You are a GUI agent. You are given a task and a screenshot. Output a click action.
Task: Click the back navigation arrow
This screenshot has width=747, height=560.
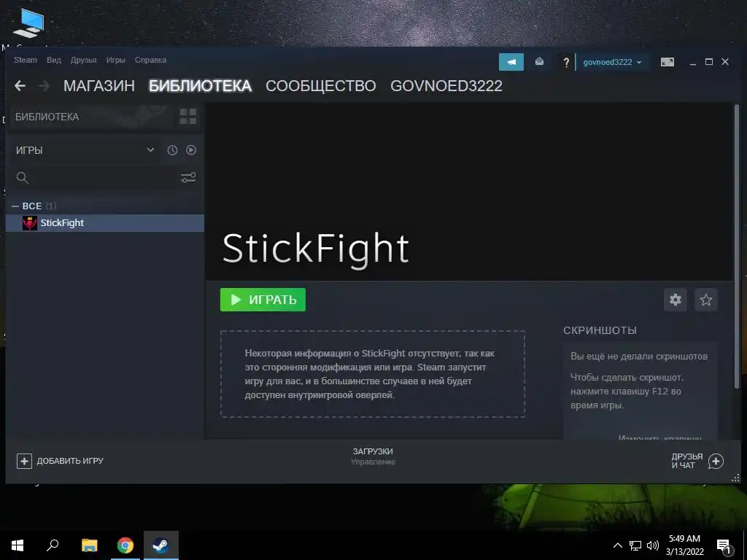20,86
